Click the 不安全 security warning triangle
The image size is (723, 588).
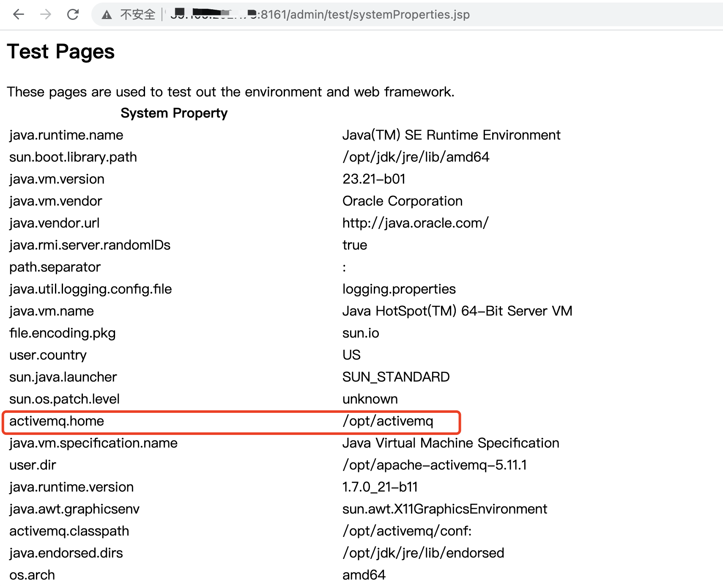pos(107,14)
